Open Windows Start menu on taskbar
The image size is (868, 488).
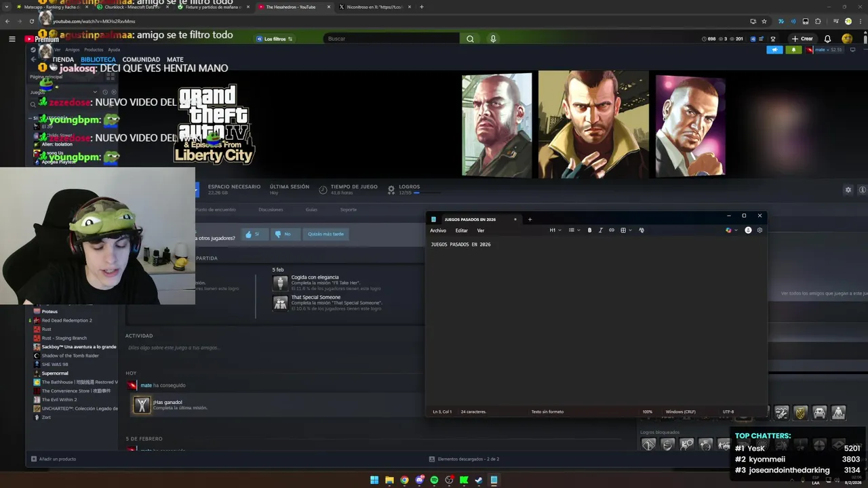pyautogui.click(x=374, y=480)
